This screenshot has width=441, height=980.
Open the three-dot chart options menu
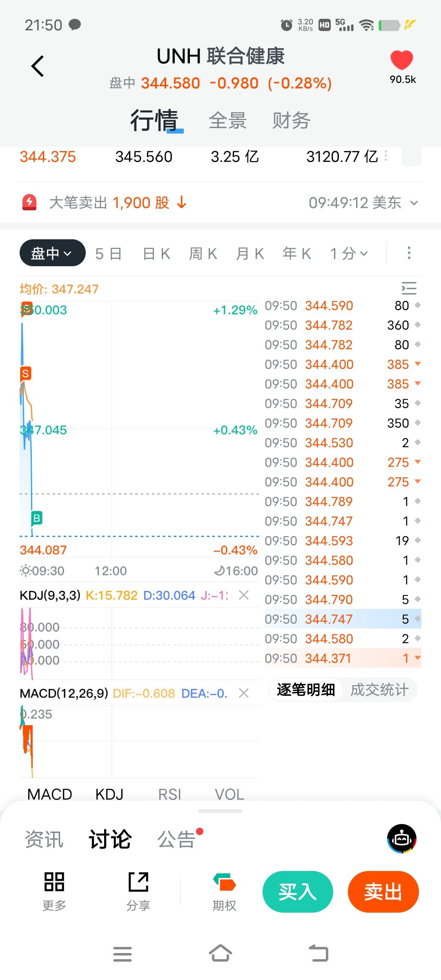(409, 253)
